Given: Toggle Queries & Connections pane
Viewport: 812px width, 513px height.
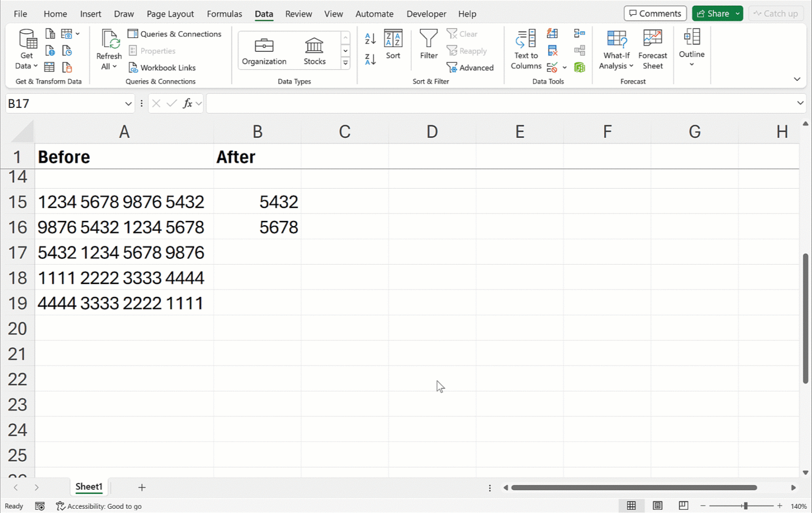Looking at the screenshot, I should [174, 34].
